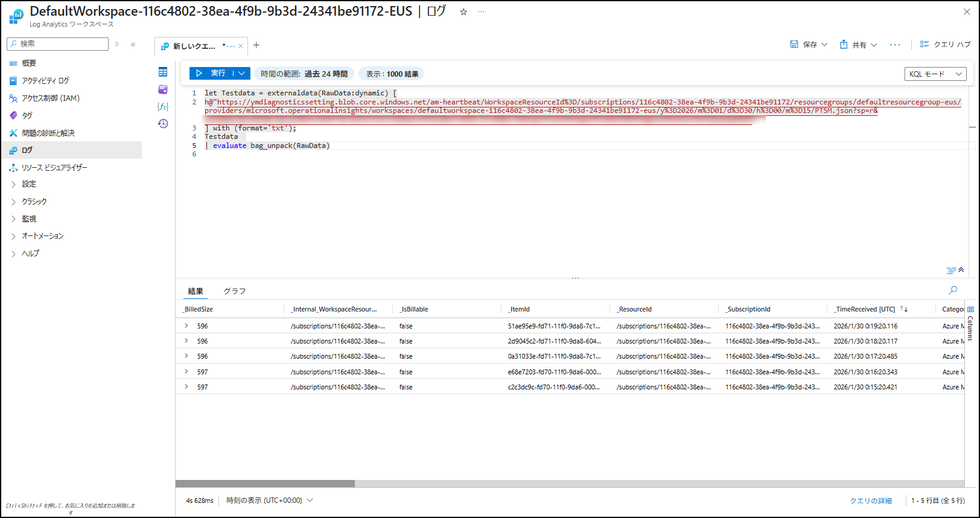Switch to the グラフ tab
Image resolution: width=980 pixels, height=518 pixels.
point(235,291)
